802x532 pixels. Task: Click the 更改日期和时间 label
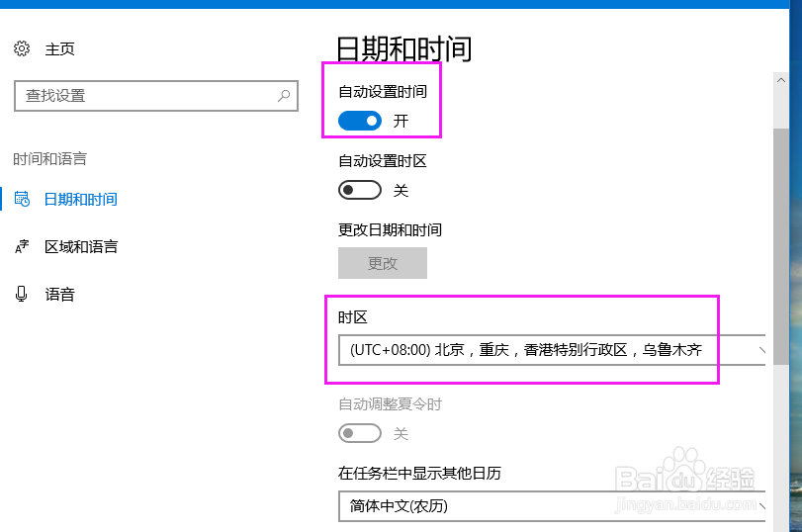[x=390, y=229]
